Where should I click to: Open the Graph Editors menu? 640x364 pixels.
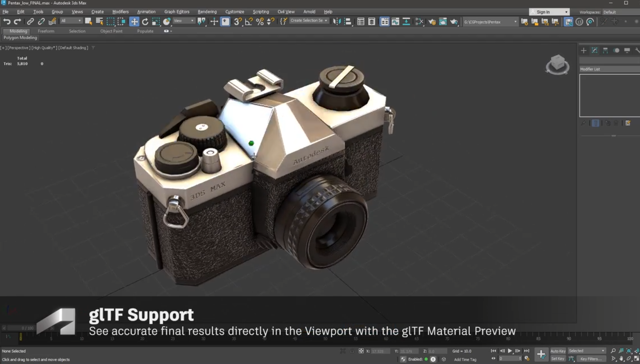177,12
